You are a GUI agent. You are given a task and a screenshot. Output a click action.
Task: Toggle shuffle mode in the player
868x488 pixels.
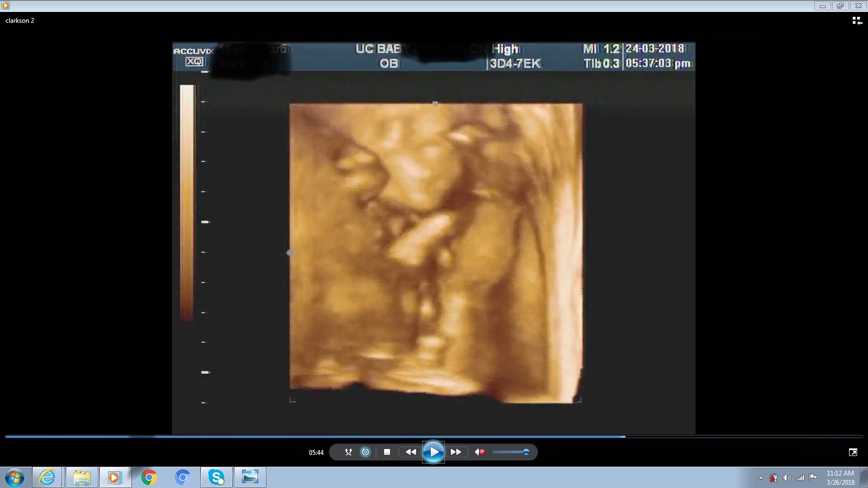point(348,452)
